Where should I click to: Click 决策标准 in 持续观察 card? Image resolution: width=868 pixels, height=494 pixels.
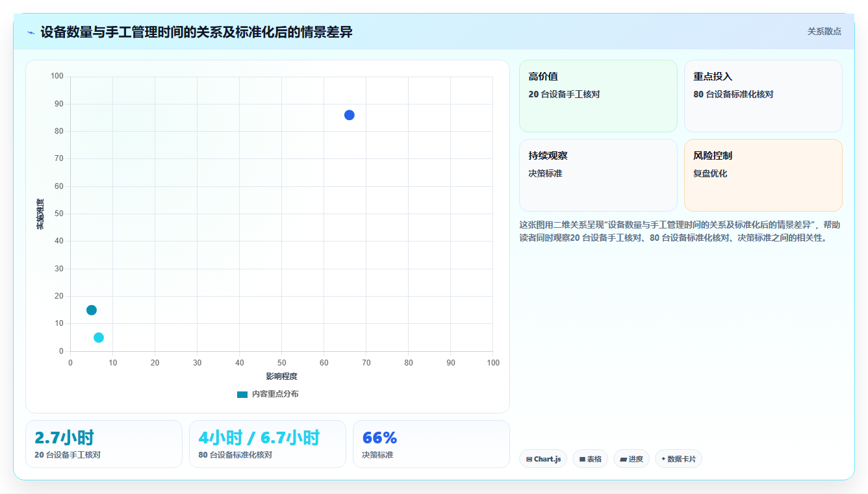pyautogui.click(x=546, y=173)
